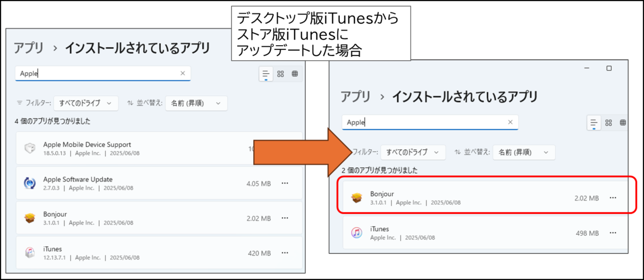Click the iTunes icon in the right window

click(357, 233)
